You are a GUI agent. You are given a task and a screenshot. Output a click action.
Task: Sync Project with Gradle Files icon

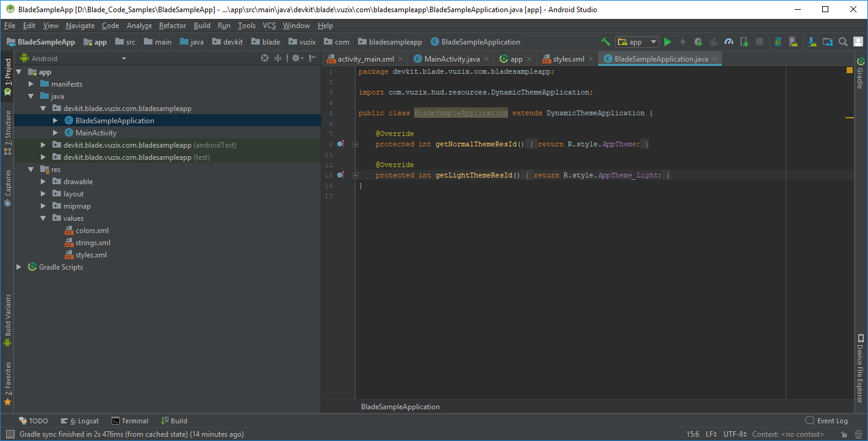click(778, 41)
